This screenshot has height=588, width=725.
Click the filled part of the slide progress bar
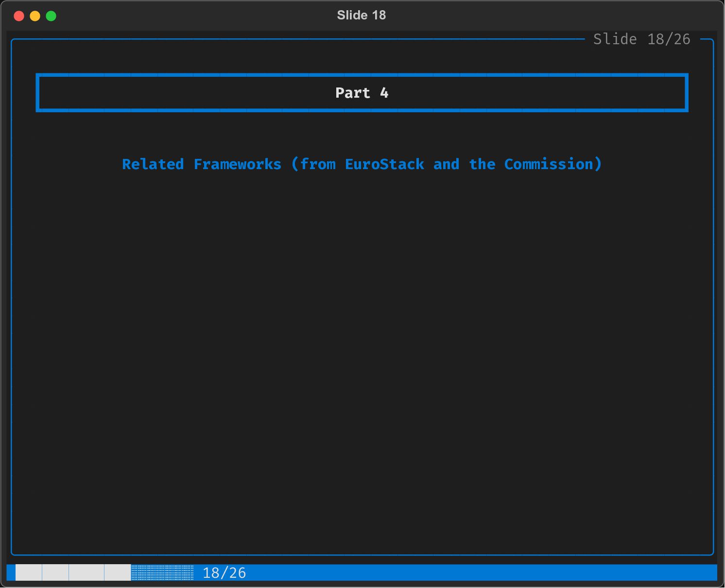(x=73, y=572)
